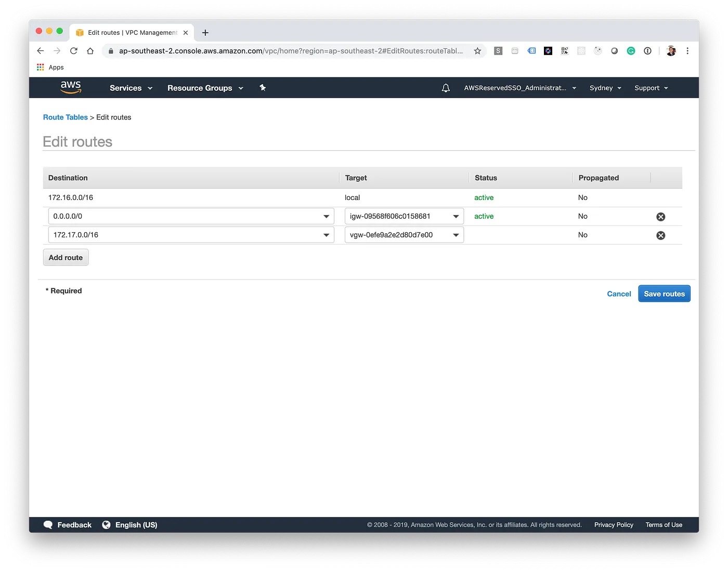Open the 172.17.0.0/16 destination dropdown
The width and height of the screenshot is (728, 571).
pyautogui.click(x=191, y=235)
